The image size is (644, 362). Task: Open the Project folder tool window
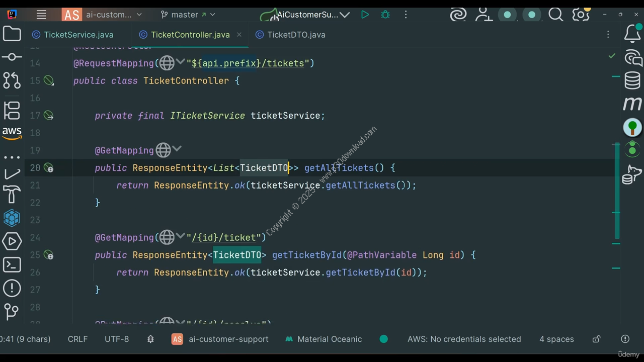12,34
